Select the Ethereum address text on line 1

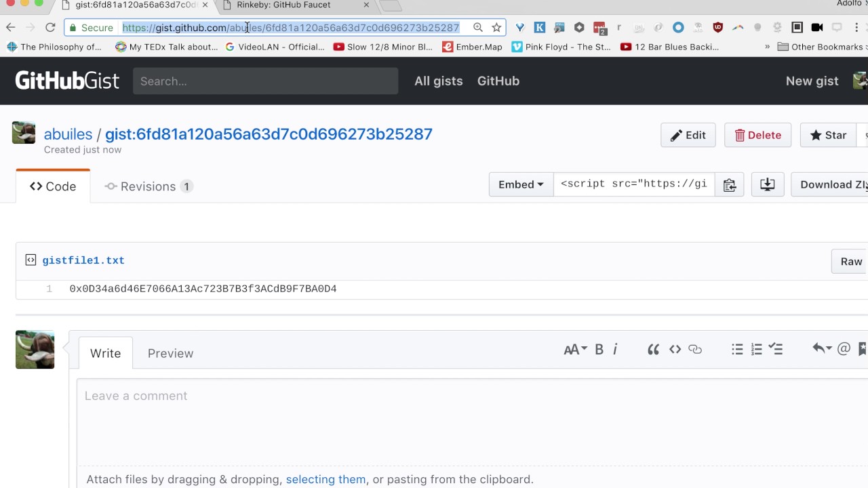pos(203,289)
